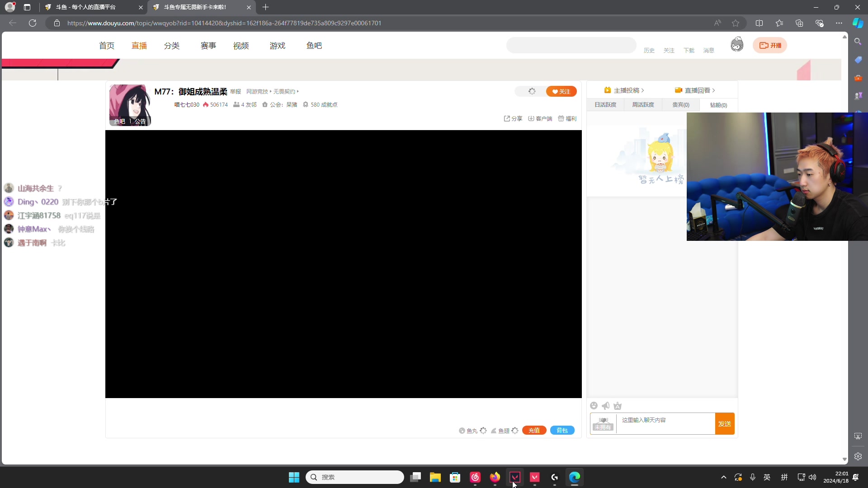Expand 直播回看 section arrow

[x=713, y=90]
